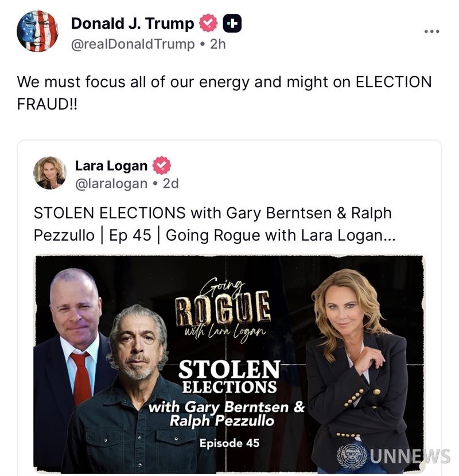The height and width of the screenshot is (476, 459).
Task: Click the Episode 45 label on the thumbnail
Action: (x=229, y=443)
